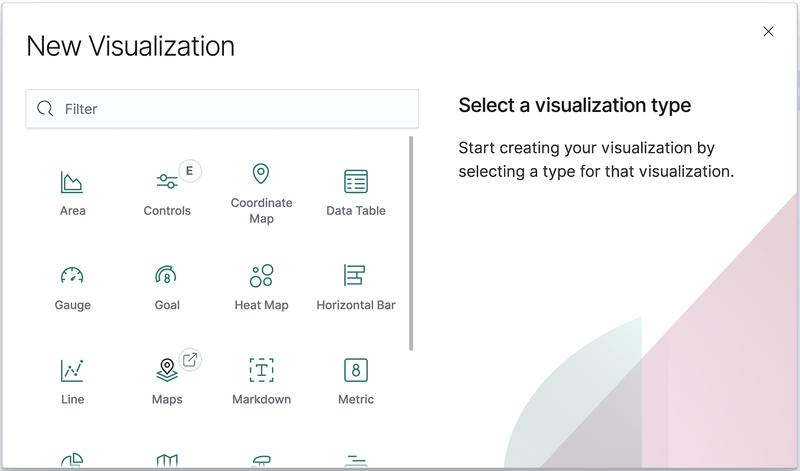Image resolution: width=800 pixels, height=471 pixels.
Task: Focus the Filter search field
Action: pyautogui.click(x=222, y=109)
